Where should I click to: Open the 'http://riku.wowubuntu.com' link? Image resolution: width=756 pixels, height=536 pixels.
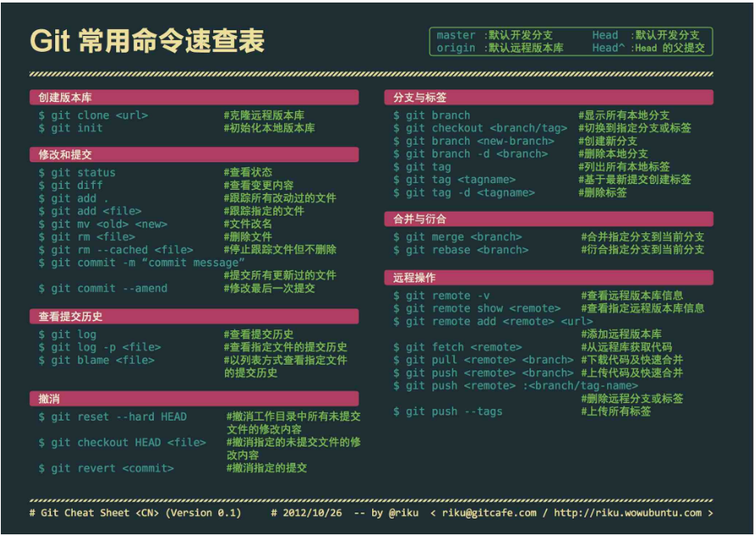pos(628,513)
